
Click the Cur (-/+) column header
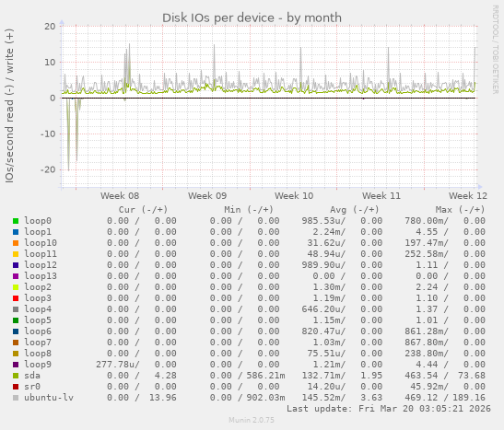tap(144, 210)
